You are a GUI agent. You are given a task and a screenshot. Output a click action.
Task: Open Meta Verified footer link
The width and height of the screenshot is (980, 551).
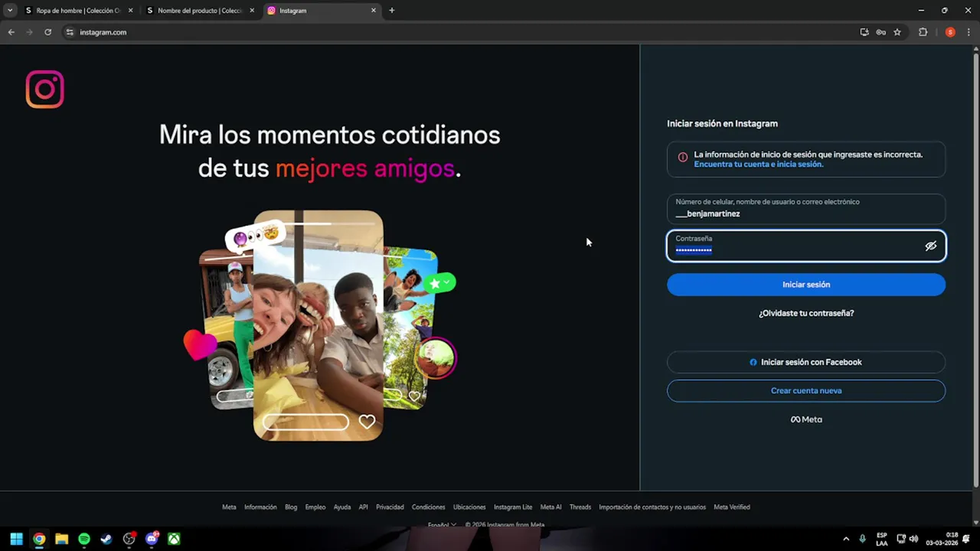point(732,507)
